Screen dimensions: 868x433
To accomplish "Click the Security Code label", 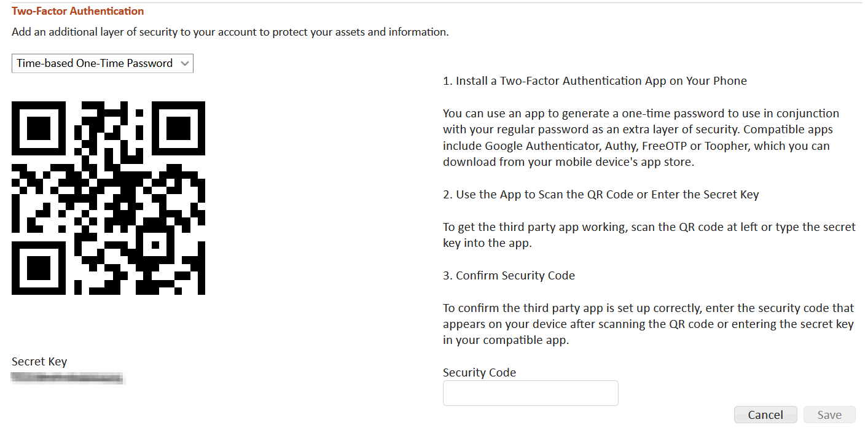I will pos(479,373).
